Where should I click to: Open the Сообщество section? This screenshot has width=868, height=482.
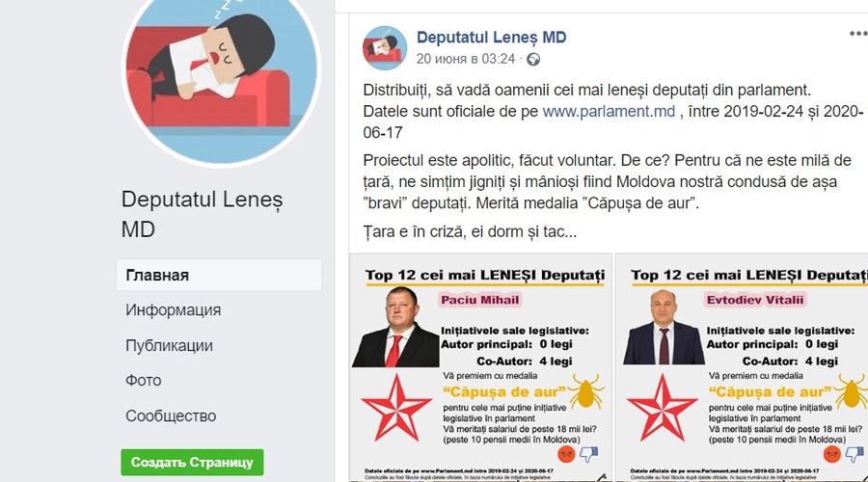[x=171, y=415]
